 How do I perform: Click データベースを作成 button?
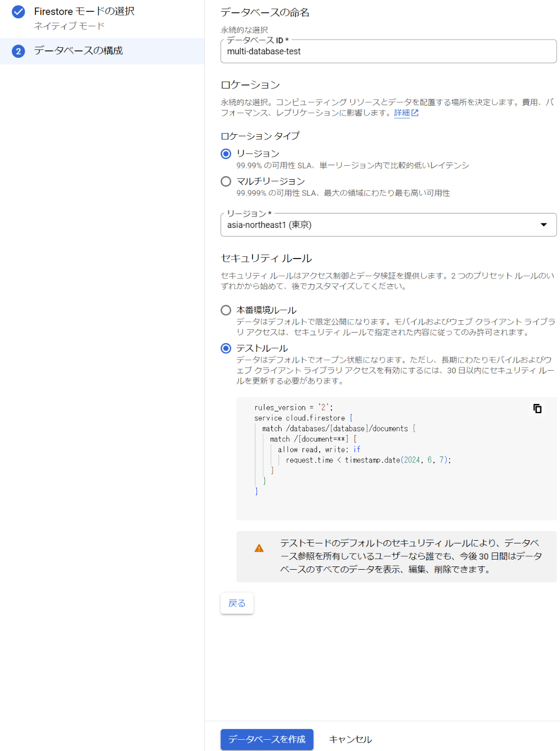click(x=267, y=739)
